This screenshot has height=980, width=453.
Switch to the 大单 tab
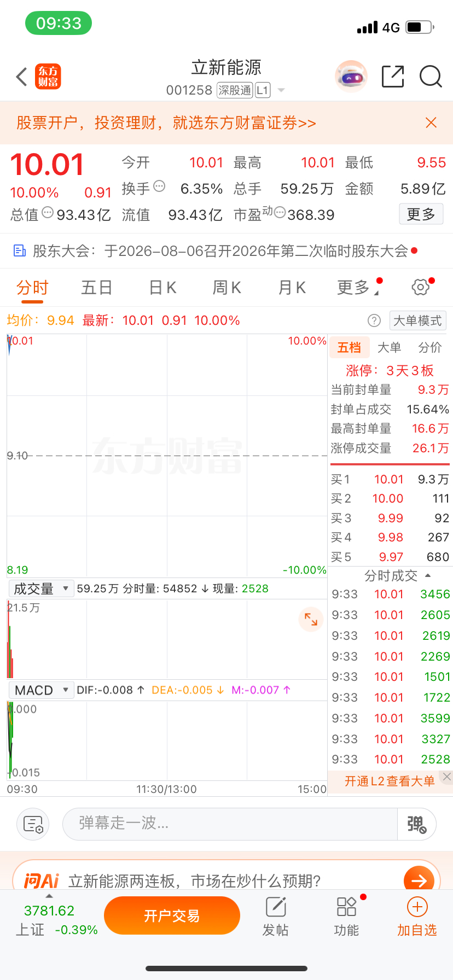point(390,348)
